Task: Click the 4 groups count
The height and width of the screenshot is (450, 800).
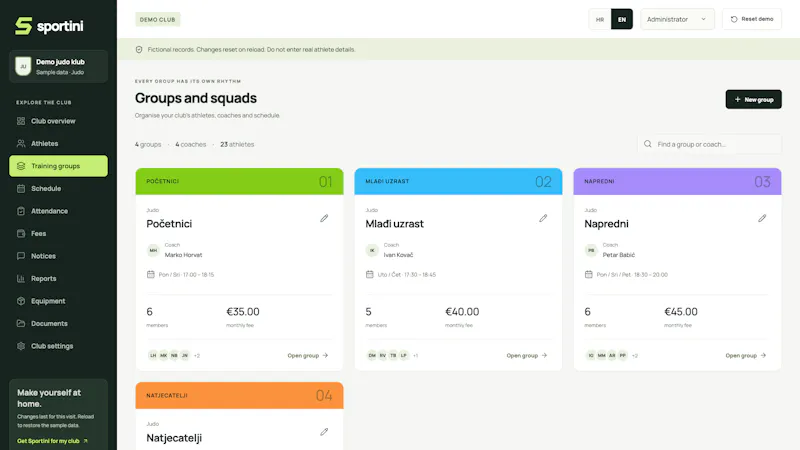Action: point(148,144)
